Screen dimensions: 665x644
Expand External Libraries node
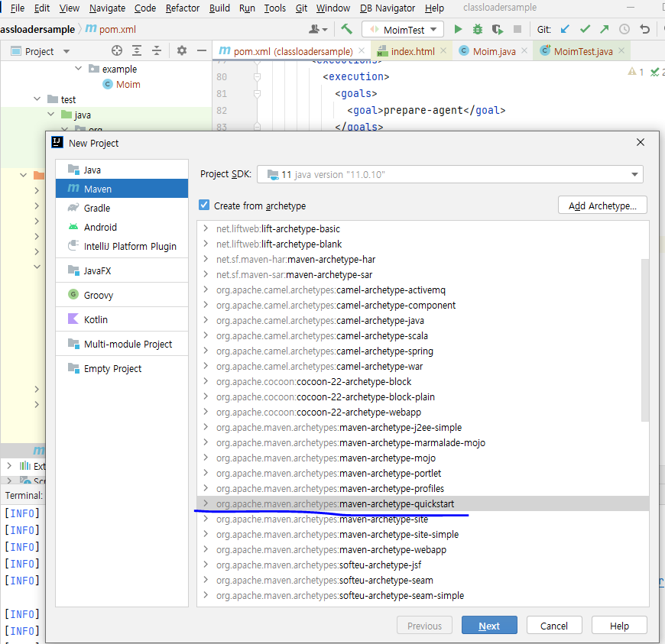pos(9,465)
